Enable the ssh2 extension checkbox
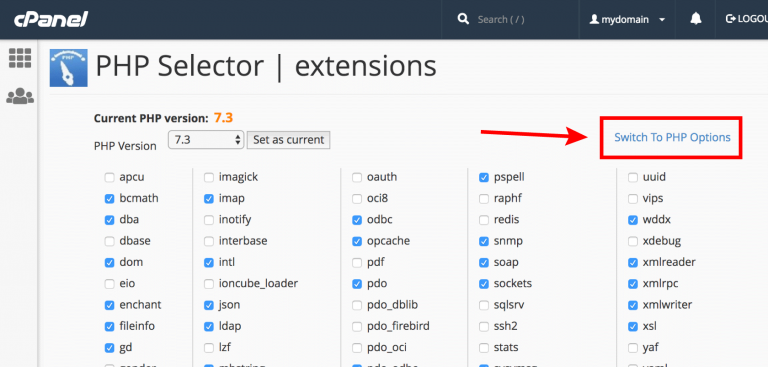The width and height of the screenshot is (768, 367). coord(484,326)
